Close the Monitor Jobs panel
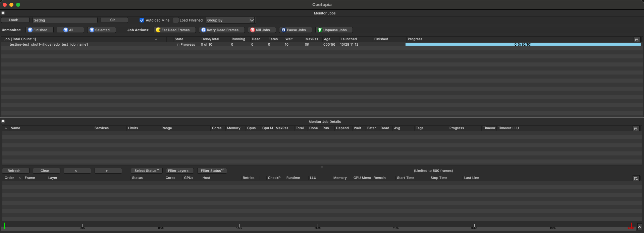The width and height of the screenshot is (644, 233). pyautogui.click(x=3, y=13)
